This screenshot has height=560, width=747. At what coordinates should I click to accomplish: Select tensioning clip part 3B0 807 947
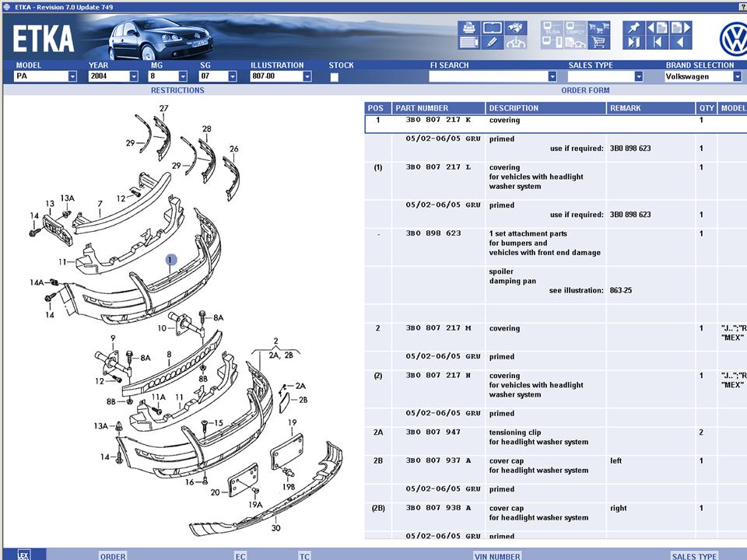pyautogui.click(x=433, y=432)
